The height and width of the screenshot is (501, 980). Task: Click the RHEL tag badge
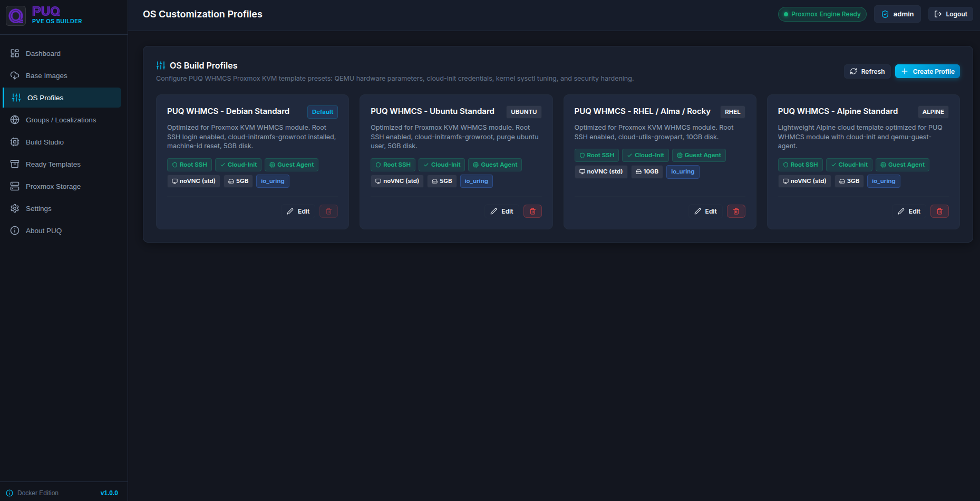point(733,112)
